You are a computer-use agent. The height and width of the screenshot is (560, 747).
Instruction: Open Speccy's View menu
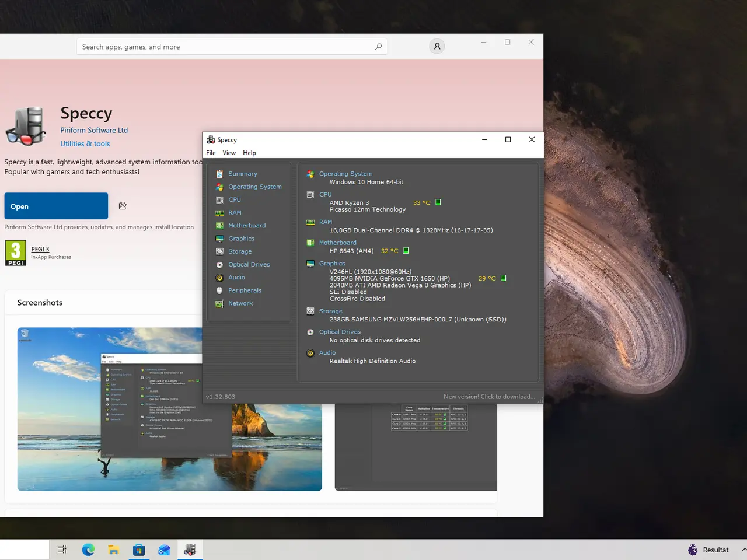point(229,153)
